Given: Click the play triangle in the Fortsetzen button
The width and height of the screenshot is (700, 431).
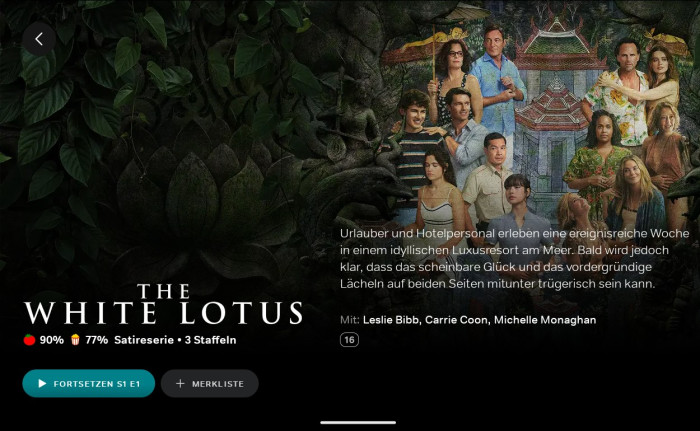Looking at the screenshot, I should click(42, 384).
